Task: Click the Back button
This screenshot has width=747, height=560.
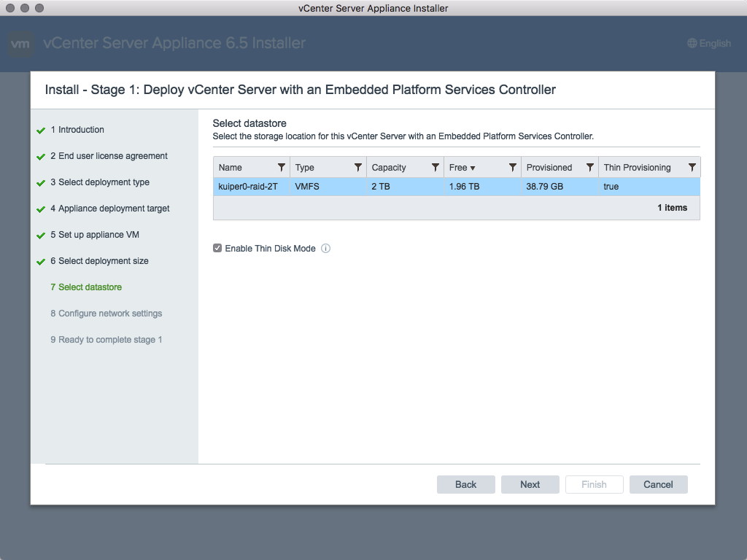Action: pyautogui.click(x=465, y=485)
